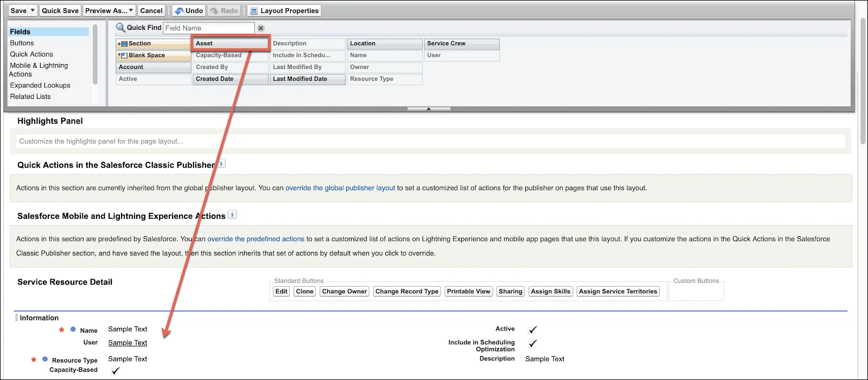
Task: Follow the override the global publisher layout link
Action: point(340,188)
